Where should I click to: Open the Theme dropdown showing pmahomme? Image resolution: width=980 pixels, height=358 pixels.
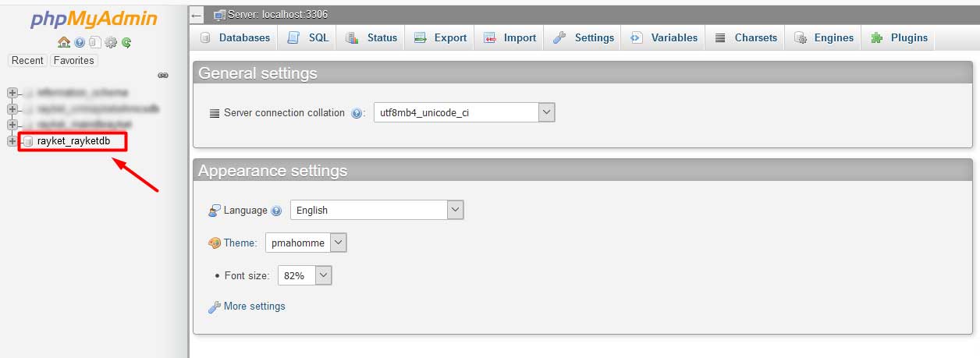306,243
